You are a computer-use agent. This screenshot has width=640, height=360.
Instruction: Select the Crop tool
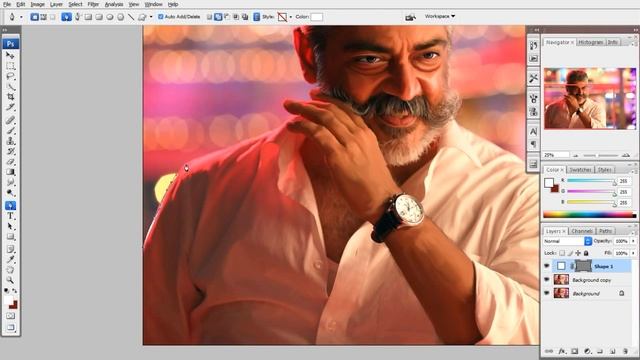coord(10,97)
